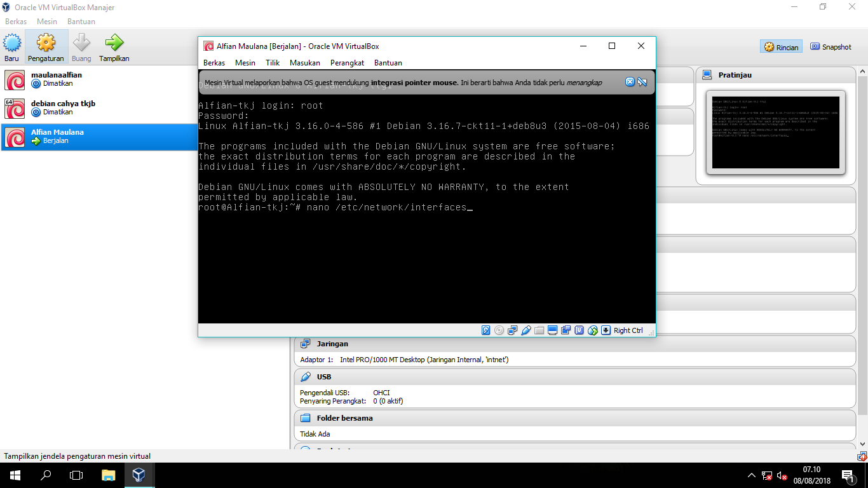Click the hard disk activity status icon
Viewport: 868px width, 488px height.
click(x=485, y=330)
